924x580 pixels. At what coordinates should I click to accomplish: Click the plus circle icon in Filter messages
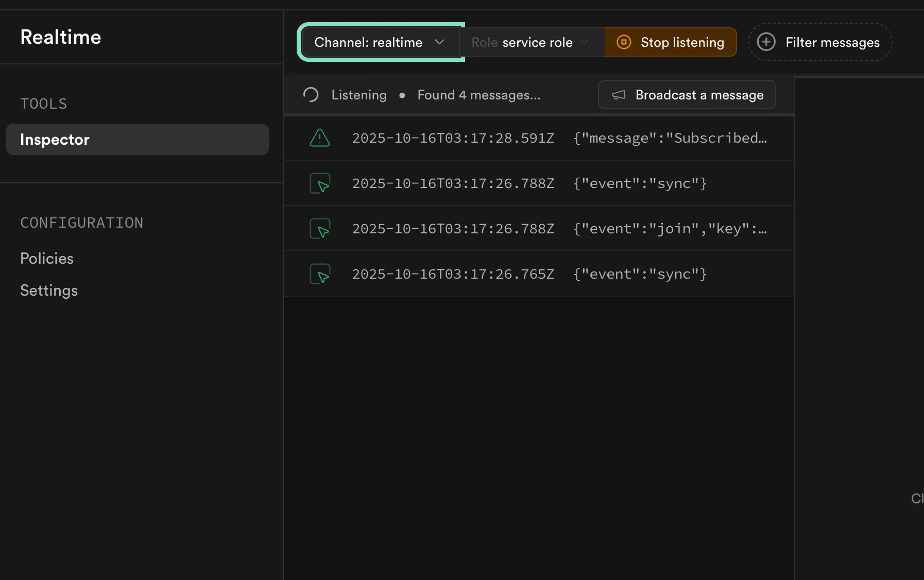click(766, 42)
